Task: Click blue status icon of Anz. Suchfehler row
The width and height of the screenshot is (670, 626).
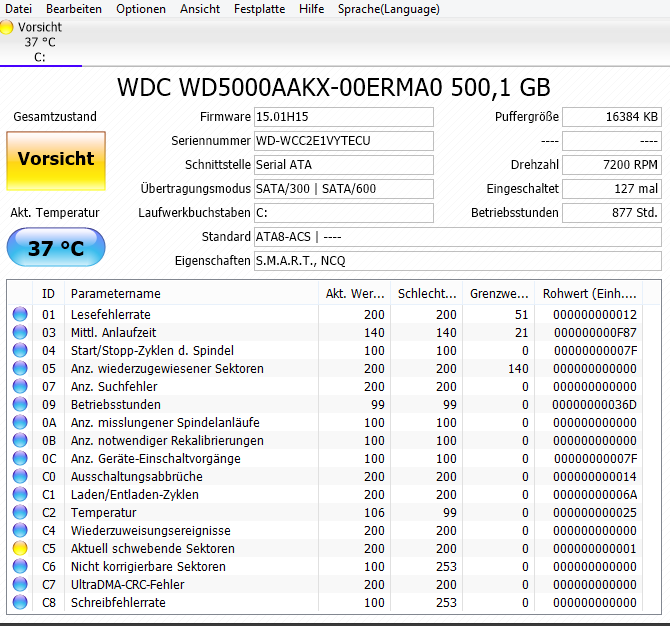Action: [20, 386]
